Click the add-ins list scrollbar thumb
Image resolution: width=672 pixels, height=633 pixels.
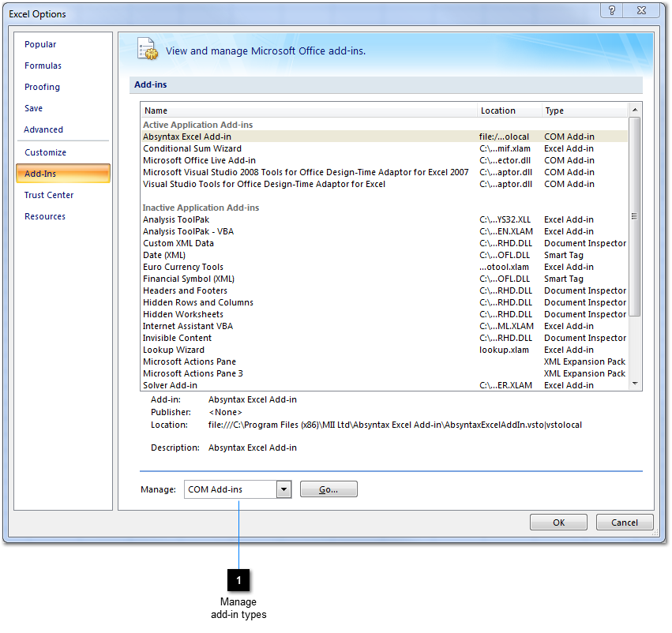coord(635,217)
